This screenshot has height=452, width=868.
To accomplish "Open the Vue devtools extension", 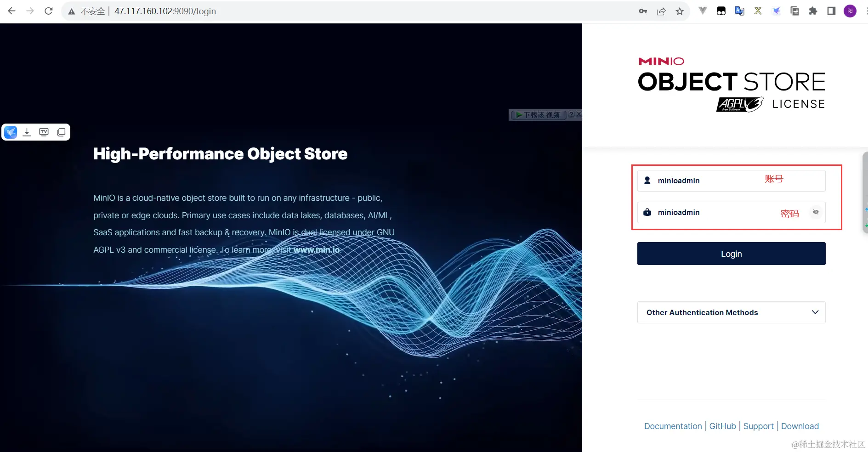I will pyautogui.click(x=703, y=11).
